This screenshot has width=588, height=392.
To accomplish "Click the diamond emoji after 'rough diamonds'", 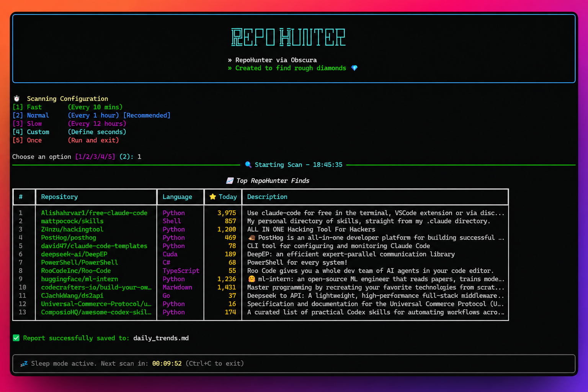I will click(354, 68).
